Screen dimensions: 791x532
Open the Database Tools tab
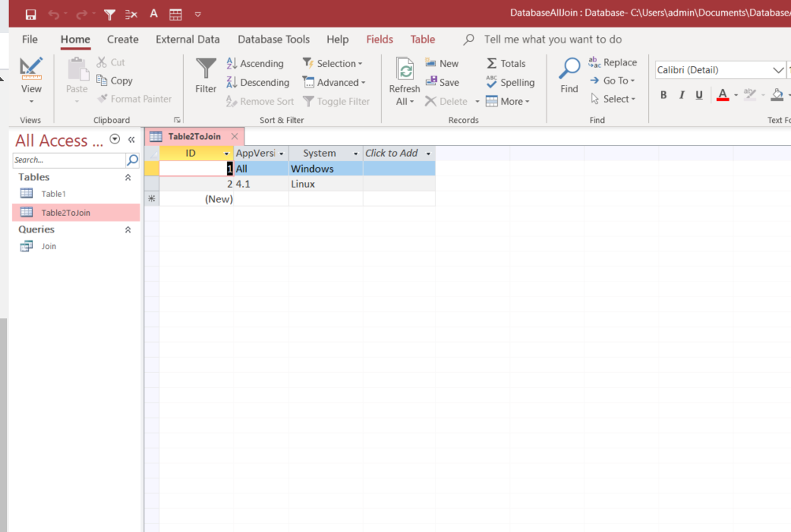(273, 39)
